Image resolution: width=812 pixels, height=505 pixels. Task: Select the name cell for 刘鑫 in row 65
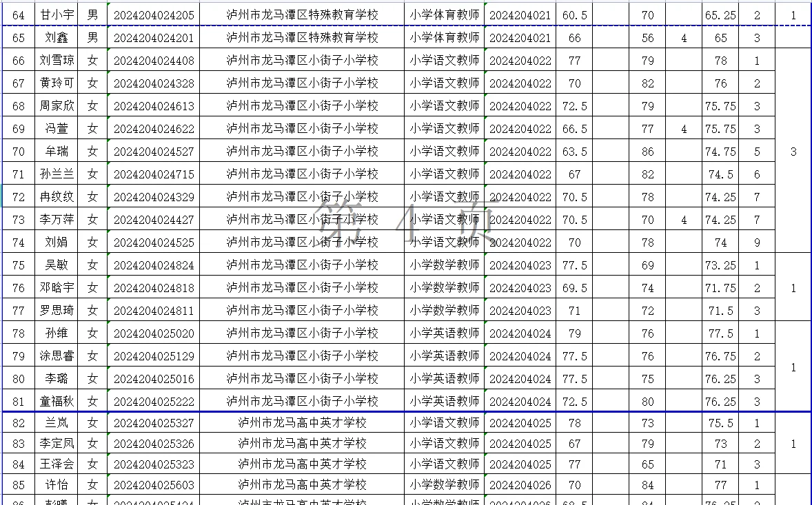click(x=56, y=38)
